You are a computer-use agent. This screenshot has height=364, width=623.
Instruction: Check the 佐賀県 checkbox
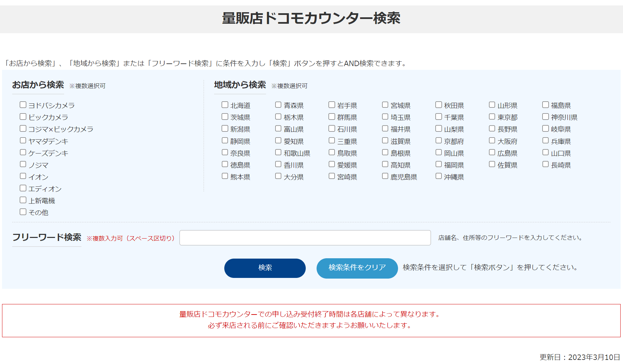pyautogui.click(x=492, y=164)
